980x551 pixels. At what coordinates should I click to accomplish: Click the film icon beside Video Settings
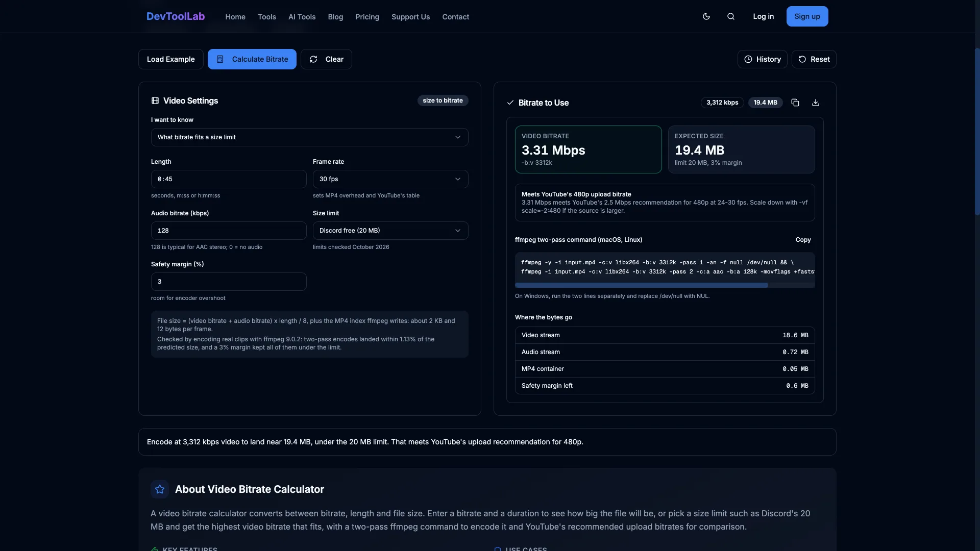[x=155, y=101]
